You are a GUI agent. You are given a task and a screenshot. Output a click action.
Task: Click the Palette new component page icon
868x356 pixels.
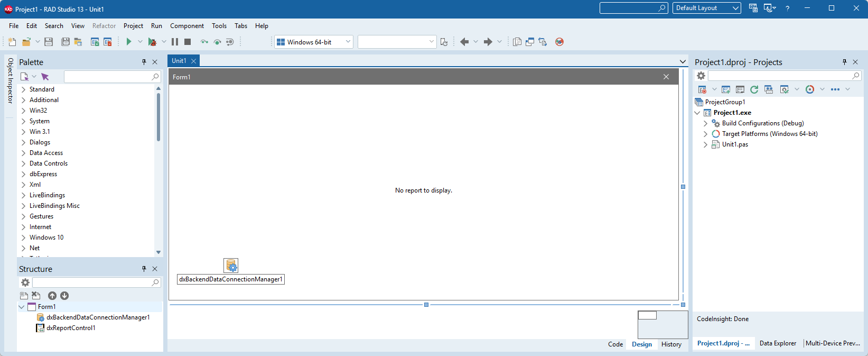point(24,77)
